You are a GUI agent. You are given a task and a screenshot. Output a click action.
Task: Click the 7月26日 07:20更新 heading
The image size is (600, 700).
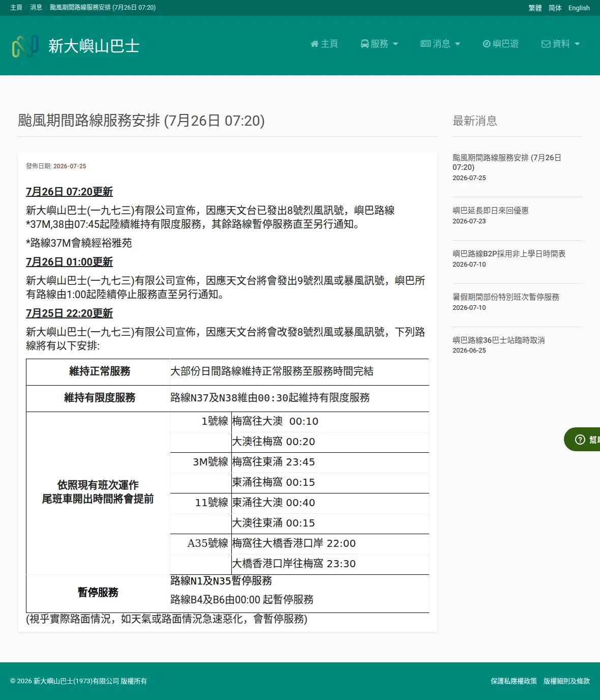coord(69,192)
